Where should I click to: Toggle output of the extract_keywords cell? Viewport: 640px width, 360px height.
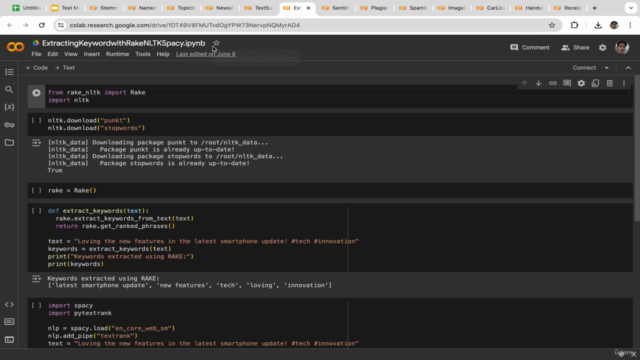[36, 279]
